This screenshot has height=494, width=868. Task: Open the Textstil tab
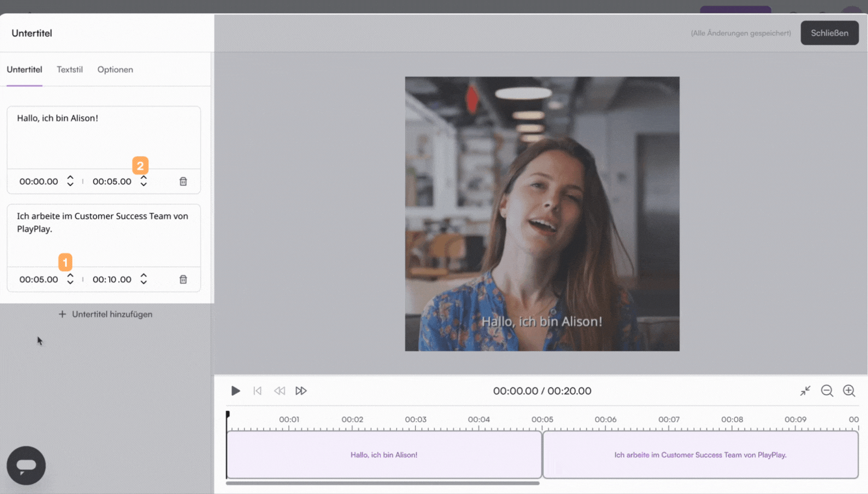point(70,70)
